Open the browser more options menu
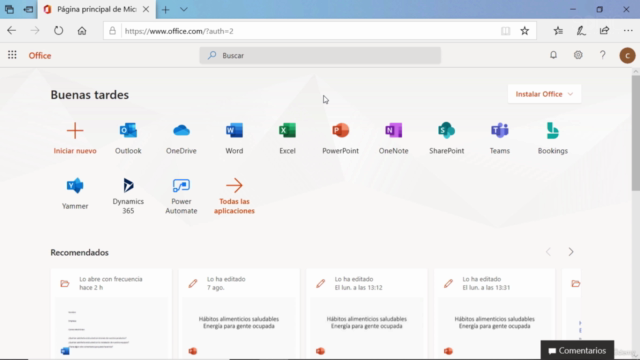The image size is (640, 360). [x=628, y=31]
